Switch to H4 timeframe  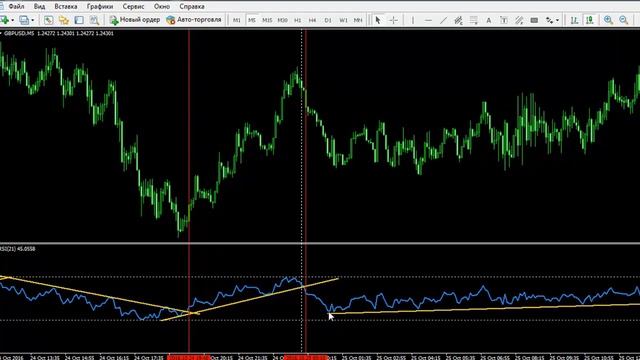click(312, 20)
